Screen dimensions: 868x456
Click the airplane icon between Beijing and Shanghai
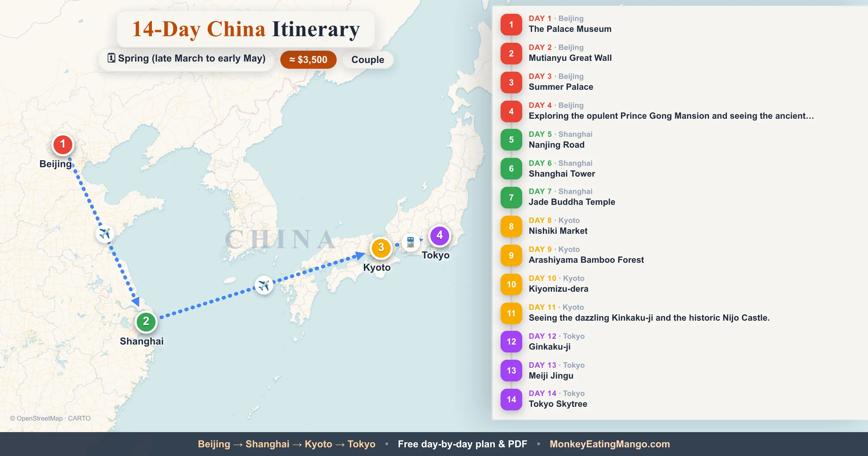tap(105, 233)
